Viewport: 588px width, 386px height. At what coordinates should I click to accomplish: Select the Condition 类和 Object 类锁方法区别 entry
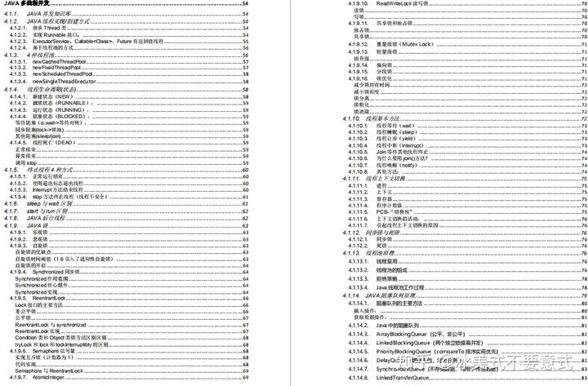pos(132,338)
